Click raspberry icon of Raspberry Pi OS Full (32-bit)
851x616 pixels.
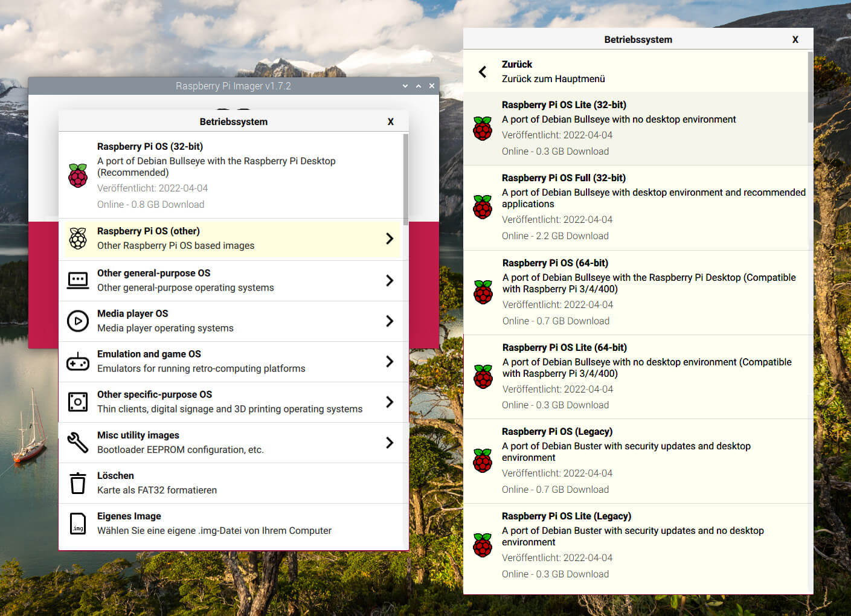(x=483, y=207)
